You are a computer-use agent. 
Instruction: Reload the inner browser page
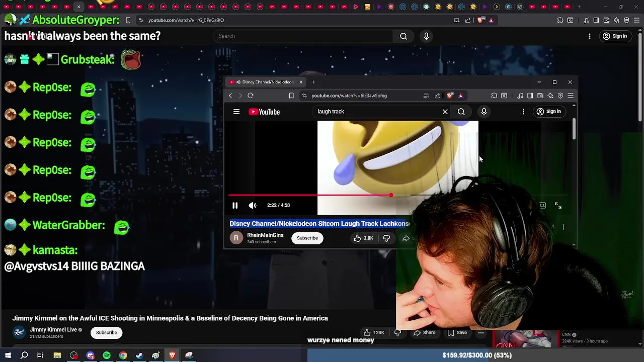[251, 96]
